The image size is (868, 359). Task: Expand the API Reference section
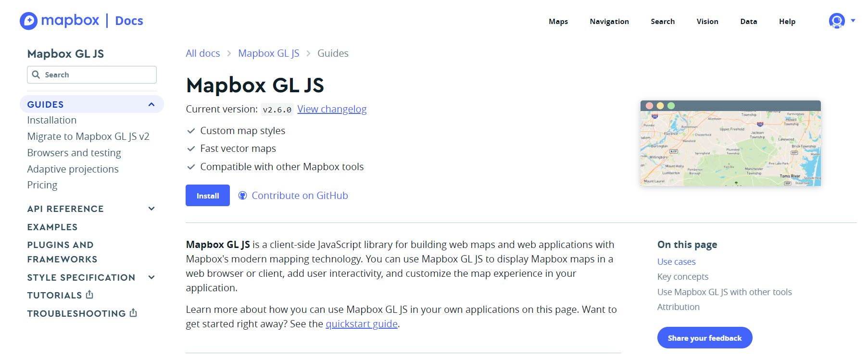pos(151,209)
